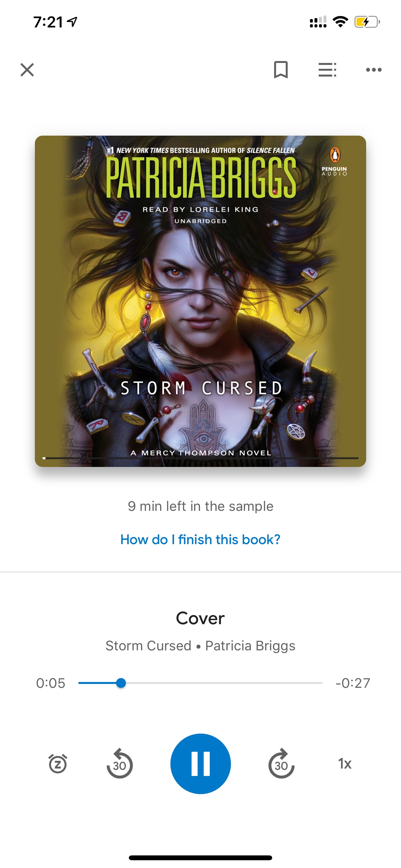Tap the '9 min left in the sample' text
Viewport: 401px width, 868px height.
point(200,506)
